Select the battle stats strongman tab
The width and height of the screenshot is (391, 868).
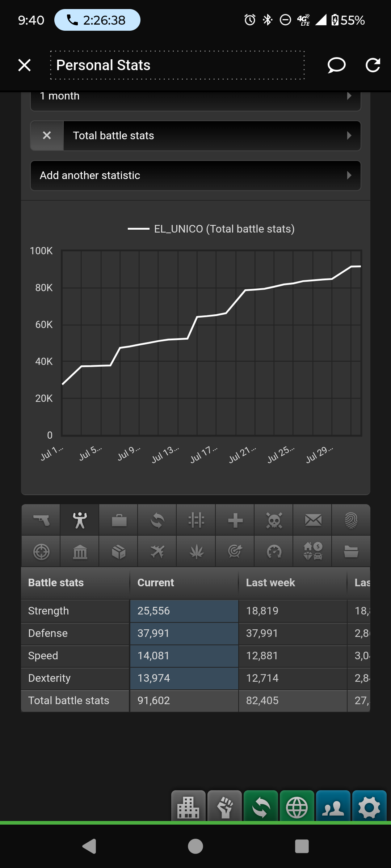coord(80,520)
